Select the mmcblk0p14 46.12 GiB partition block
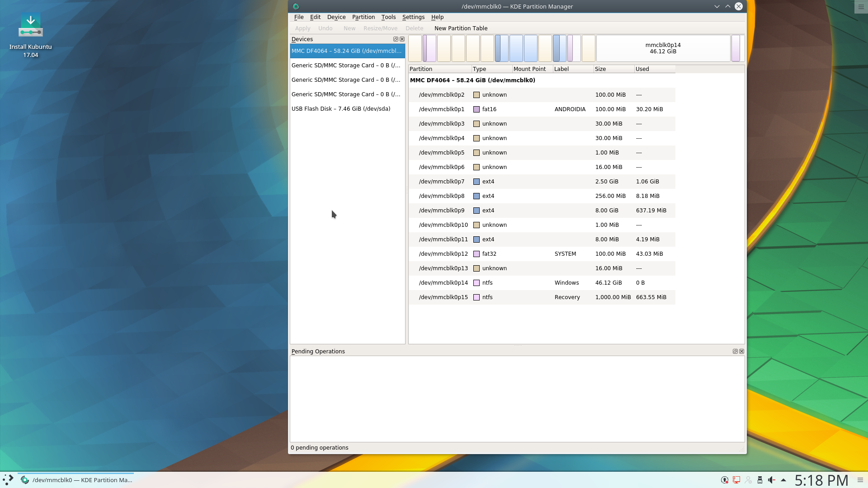This screenshot has height=488, width=868. [663, 48]
